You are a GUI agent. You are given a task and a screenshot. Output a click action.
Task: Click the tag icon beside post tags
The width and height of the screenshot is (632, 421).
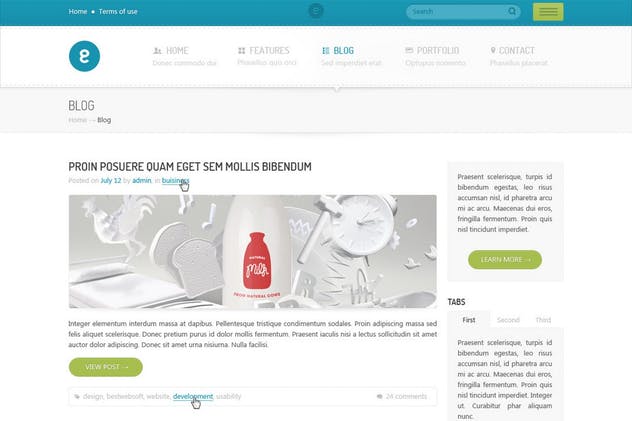[x=77, y=397]
